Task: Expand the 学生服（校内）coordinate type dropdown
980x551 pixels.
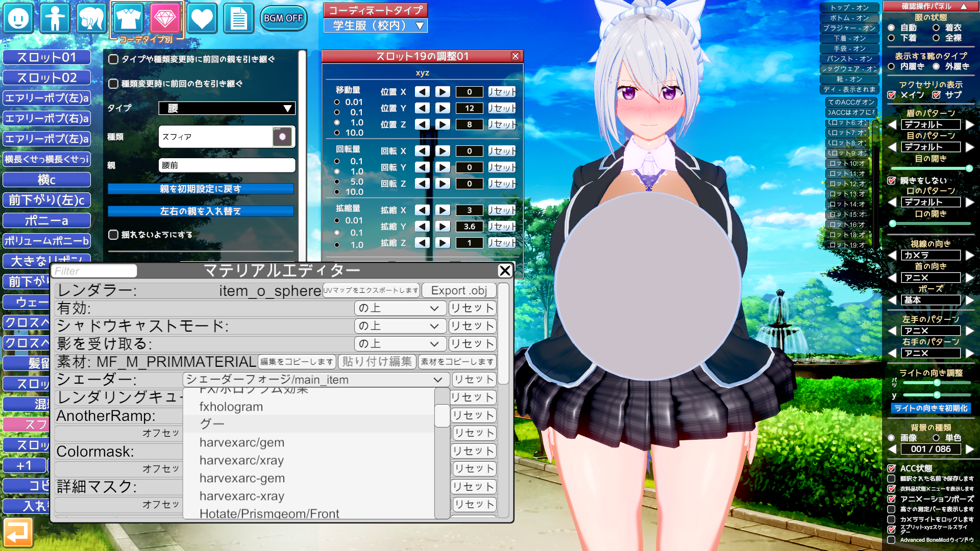Action: pos(376,26)
